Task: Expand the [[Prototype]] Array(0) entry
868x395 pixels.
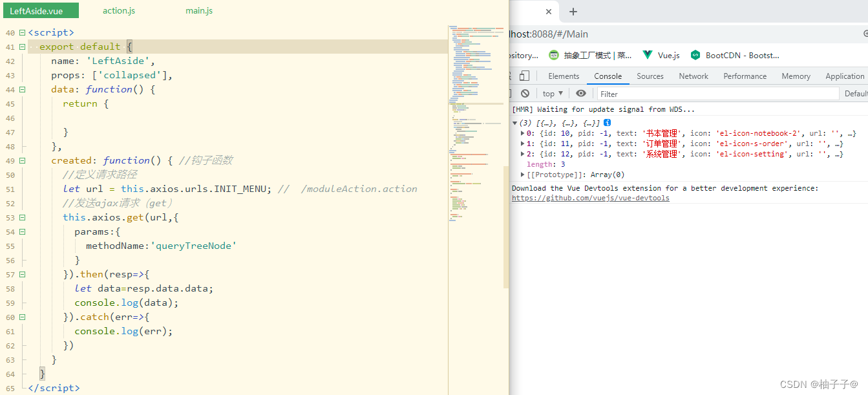Action: click(523, 175)
